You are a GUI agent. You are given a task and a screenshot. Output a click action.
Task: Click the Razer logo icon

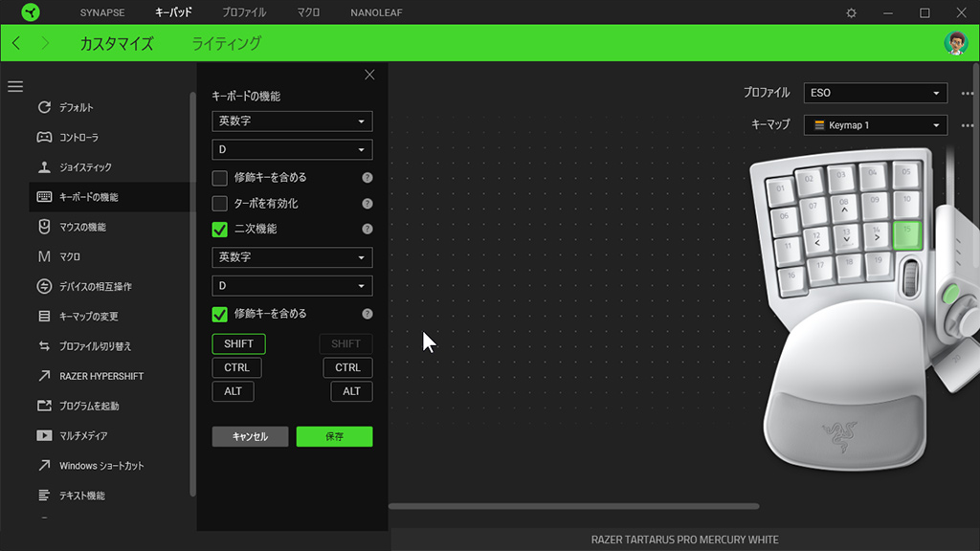point(30,11)
